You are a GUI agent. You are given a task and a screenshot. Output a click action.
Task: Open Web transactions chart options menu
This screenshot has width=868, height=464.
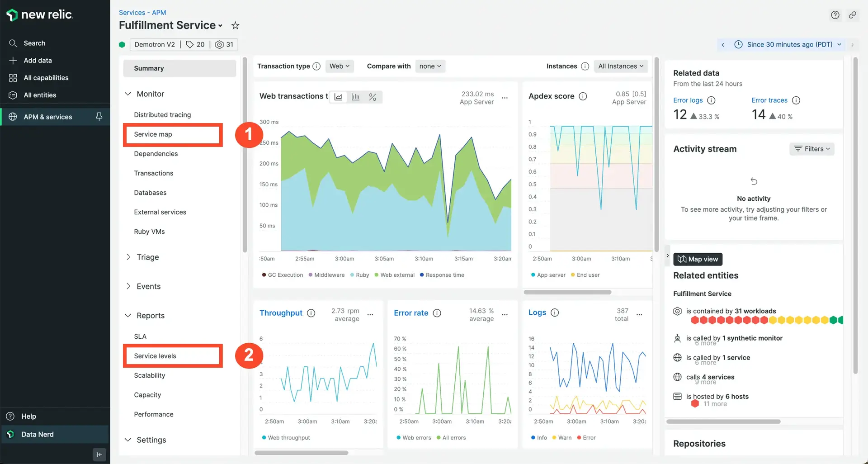[x=505, y=98]
